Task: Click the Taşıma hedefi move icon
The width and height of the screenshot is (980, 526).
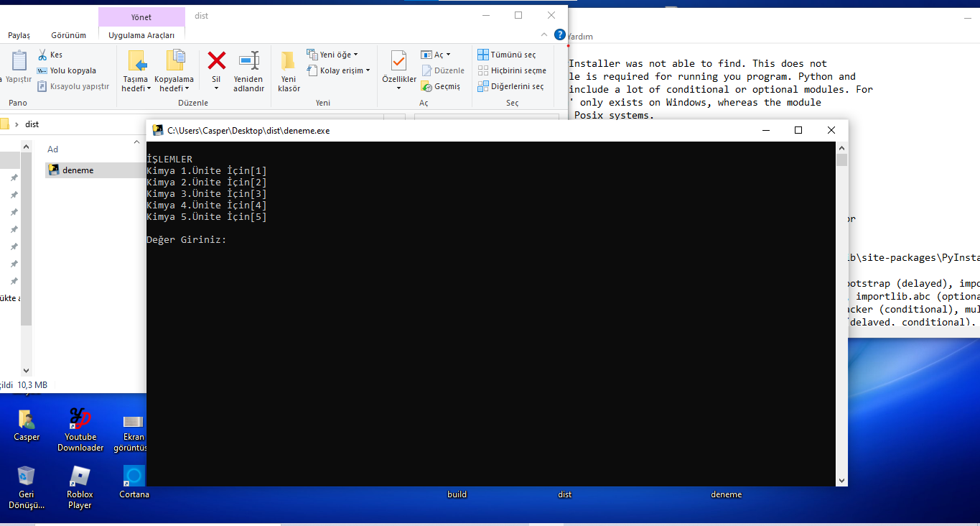Action: (135, 60)
